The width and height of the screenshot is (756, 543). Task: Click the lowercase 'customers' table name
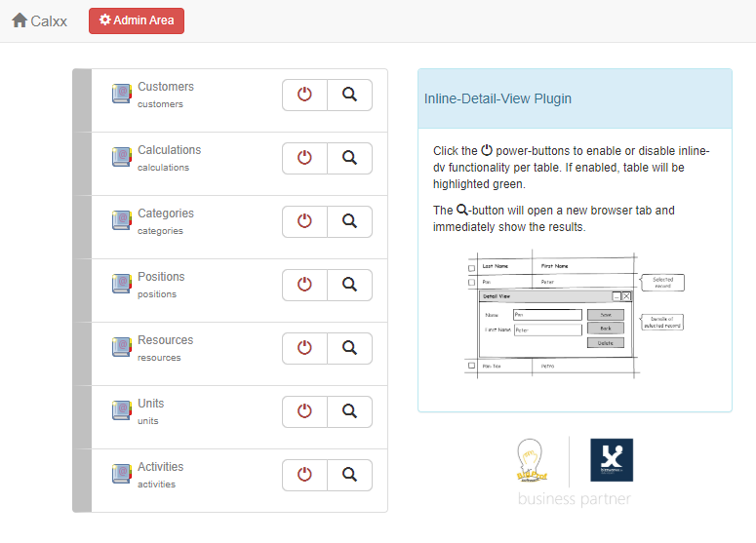coord(160,104)
